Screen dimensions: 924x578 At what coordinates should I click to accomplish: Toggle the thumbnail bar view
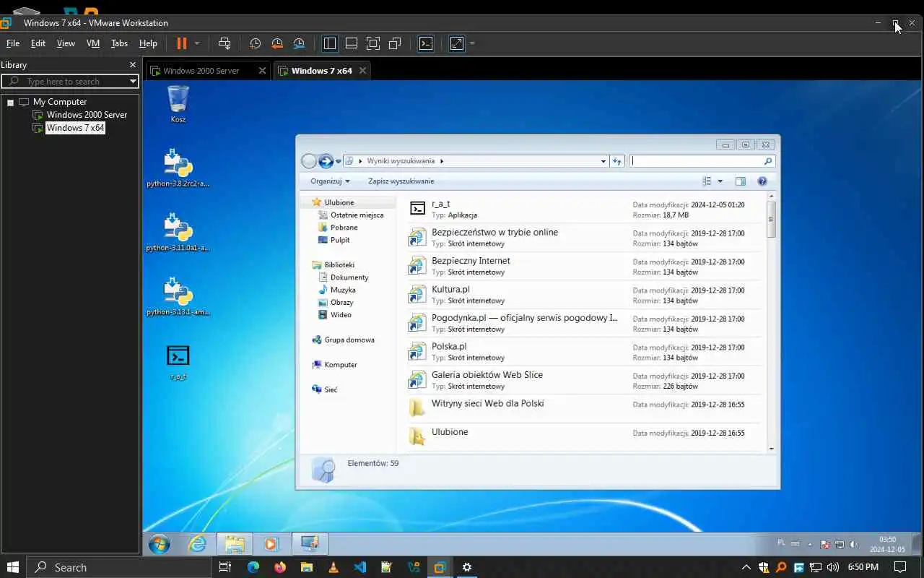pos(352,43)
